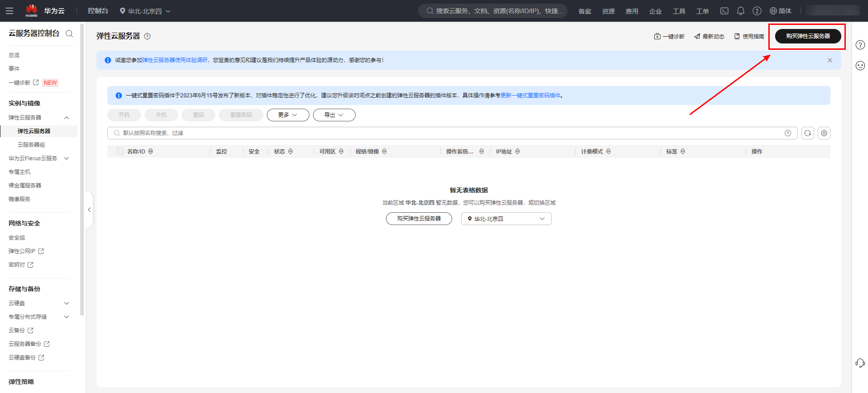The width and height of the screenshot is (868, 393).
Task: Click the search box help icon
Action: [x=788, y=133]
